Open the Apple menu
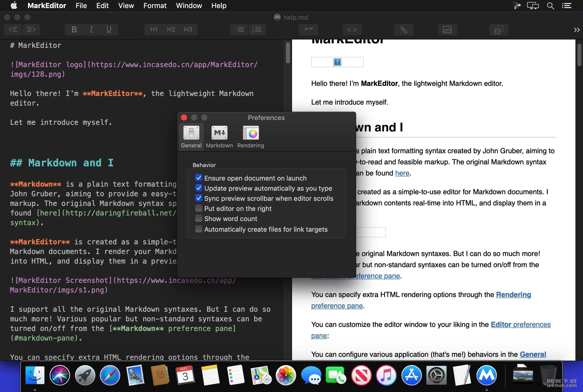The width and height of the screenshot is (583, 392). coord(14,5)
